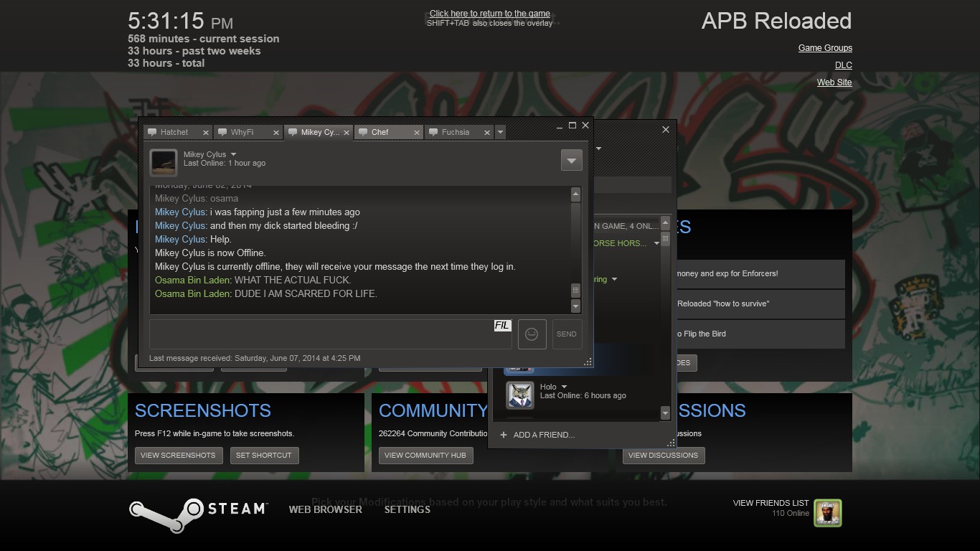Open the emoticon picker in chat
980x551 pixels.
[x=532, y=334]
